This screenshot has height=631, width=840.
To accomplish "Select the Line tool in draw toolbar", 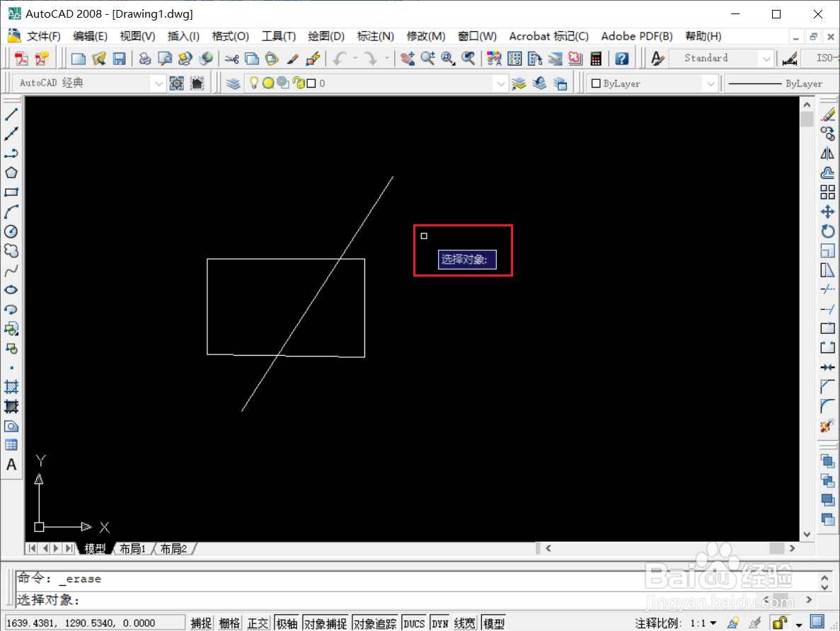I will [11, 114].
